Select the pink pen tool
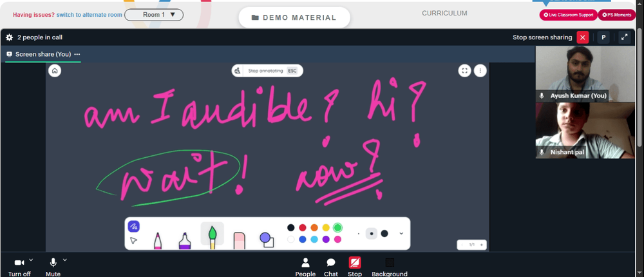 (158, 240)
